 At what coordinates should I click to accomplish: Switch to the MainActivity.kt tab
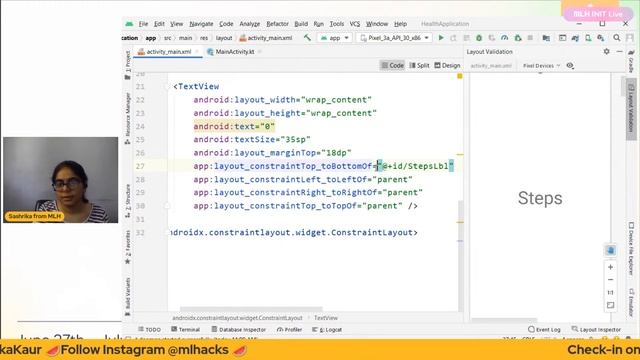[x=235, y=52]
